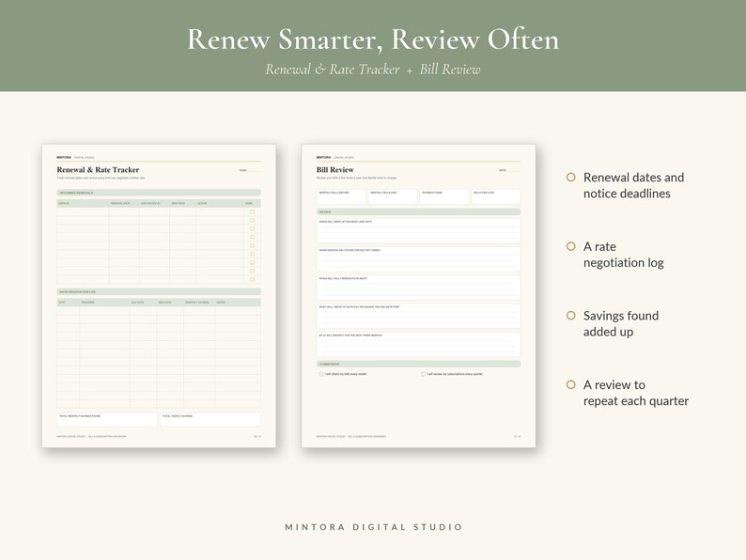Click the "Which service am I paying for" box

419,259
